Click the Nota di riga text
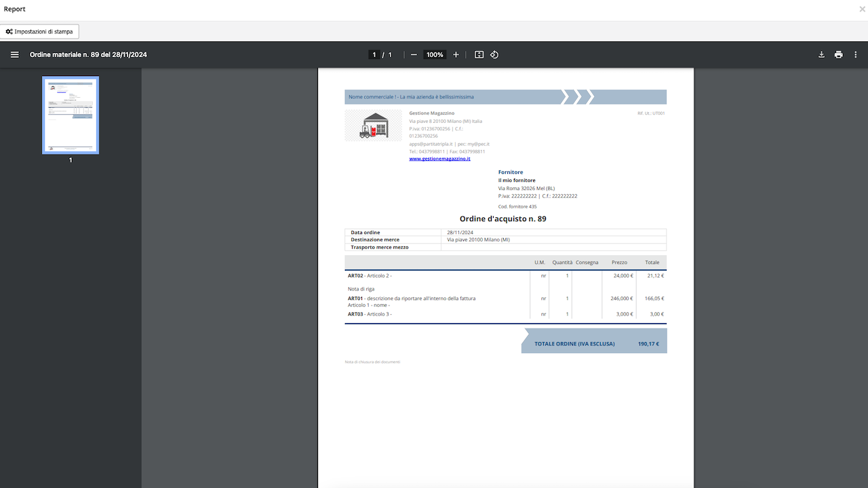The width and height of the screenshot is (868, 488). coord(361,288)
